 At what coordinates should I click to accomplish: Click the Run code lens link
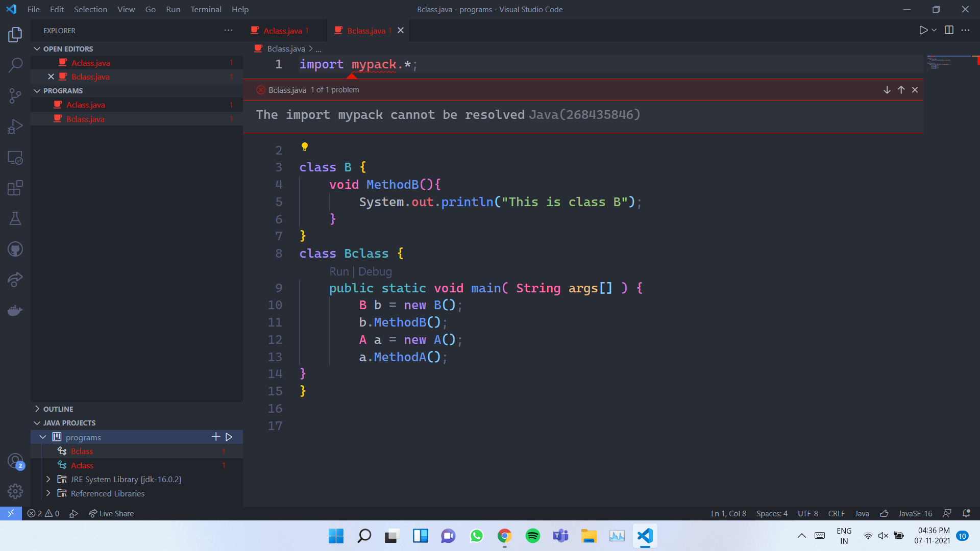point(339,271)
